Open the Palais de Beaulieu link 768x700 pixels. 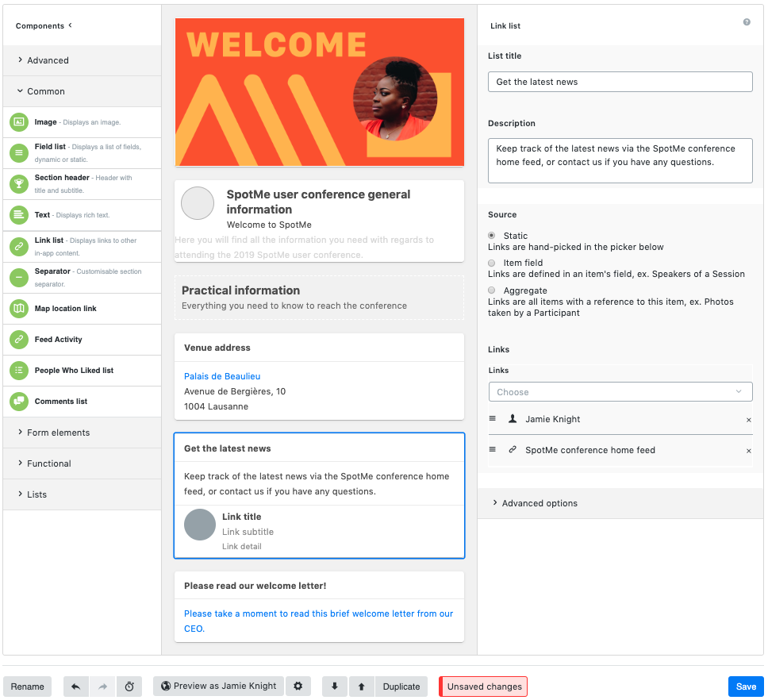pos(222,376)
